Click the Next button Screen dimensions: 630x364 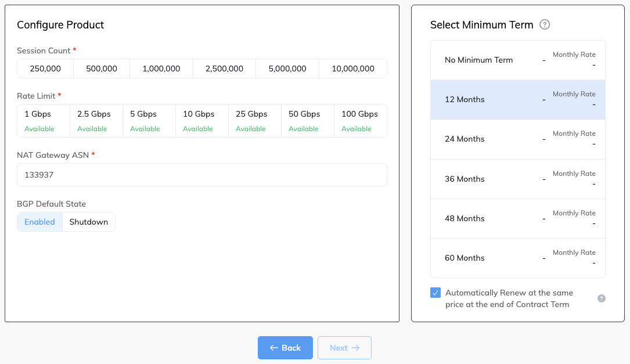344,348
